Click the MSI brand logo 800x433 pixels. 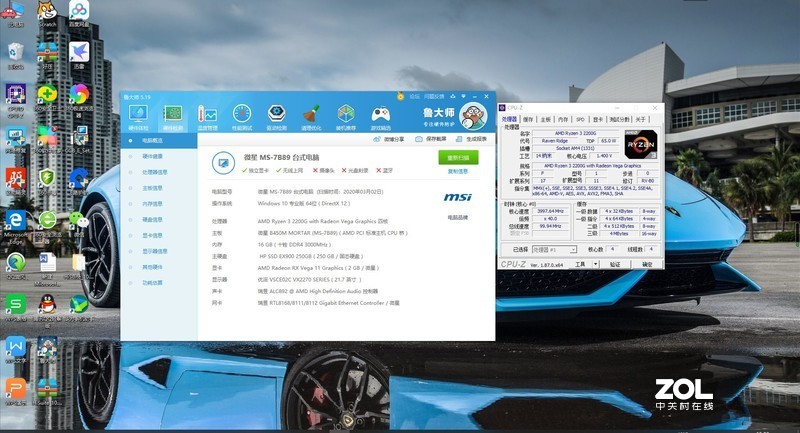coord(457,197)
